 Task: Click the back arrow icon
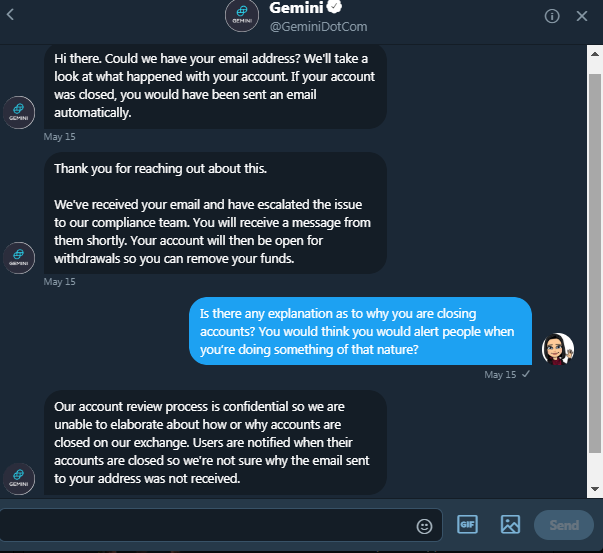pos(11,16)
